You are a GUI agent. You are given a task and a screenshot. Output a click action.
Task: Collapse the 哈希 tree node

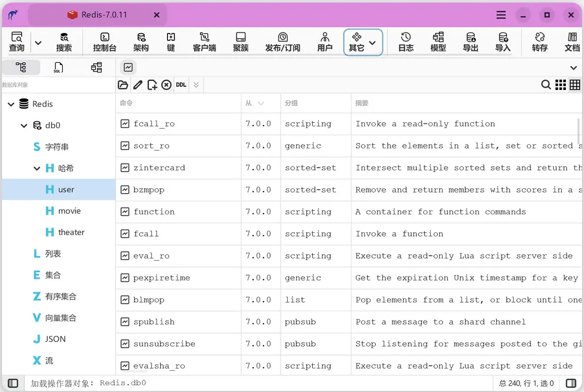tap(37, 169)
